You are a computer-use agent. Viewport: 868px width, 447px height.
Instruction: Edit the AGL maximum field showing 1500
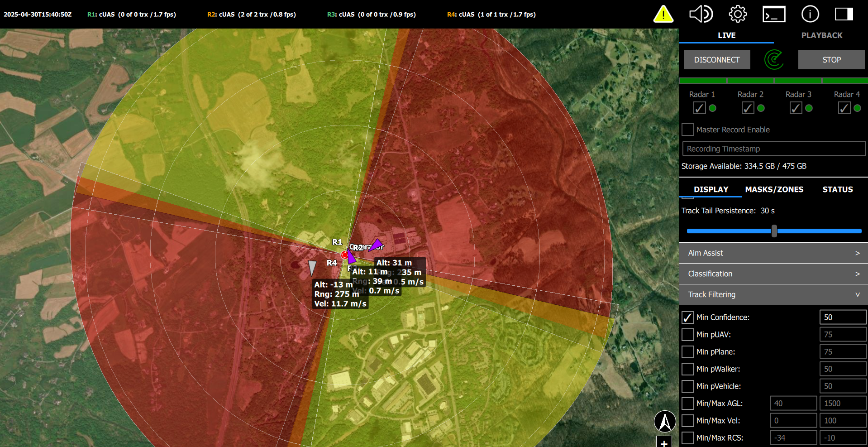click(843, 404)
